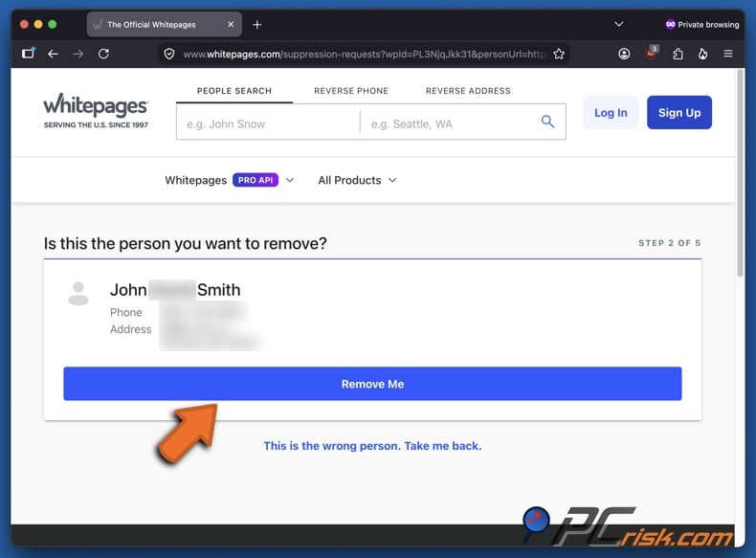Click the name field e.g. John Snow
The image size is (756, 558).
coord(268,123)
